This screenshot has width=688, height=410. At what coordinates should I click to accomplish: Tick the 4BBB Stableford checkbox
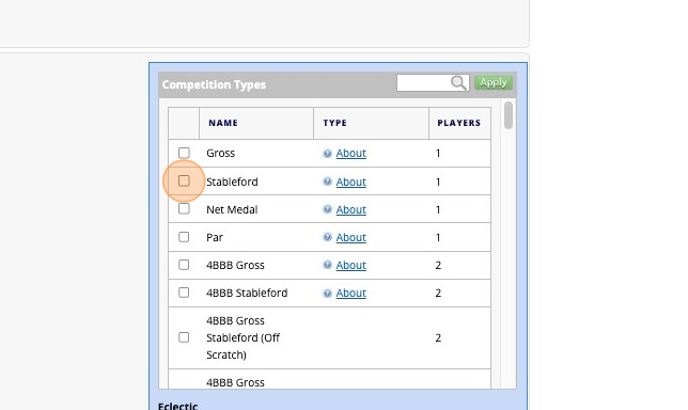[x=184, y=293]
